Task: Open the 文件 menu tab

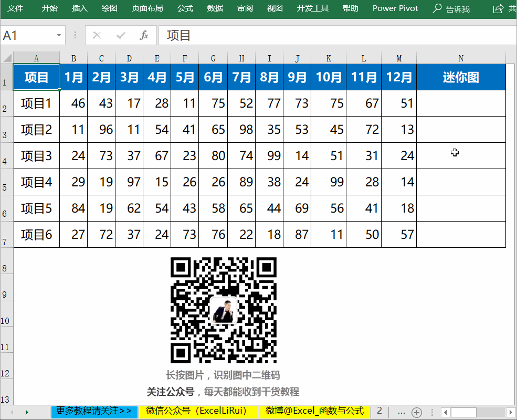Action: [x=15, y=8]
